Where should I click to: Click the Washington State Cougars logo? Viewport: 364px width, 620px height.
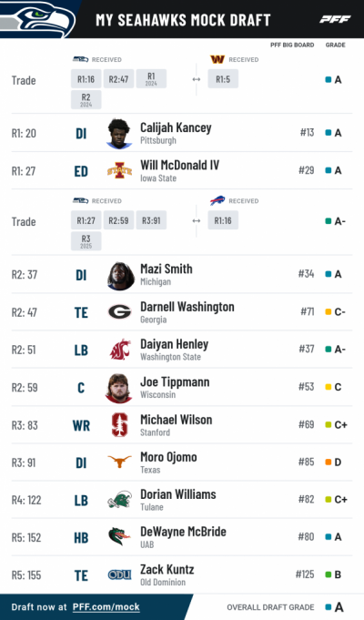pos(120,349)
